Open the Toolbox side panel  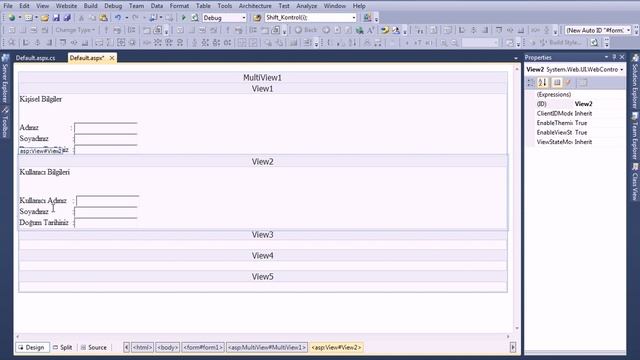[5, 122]
